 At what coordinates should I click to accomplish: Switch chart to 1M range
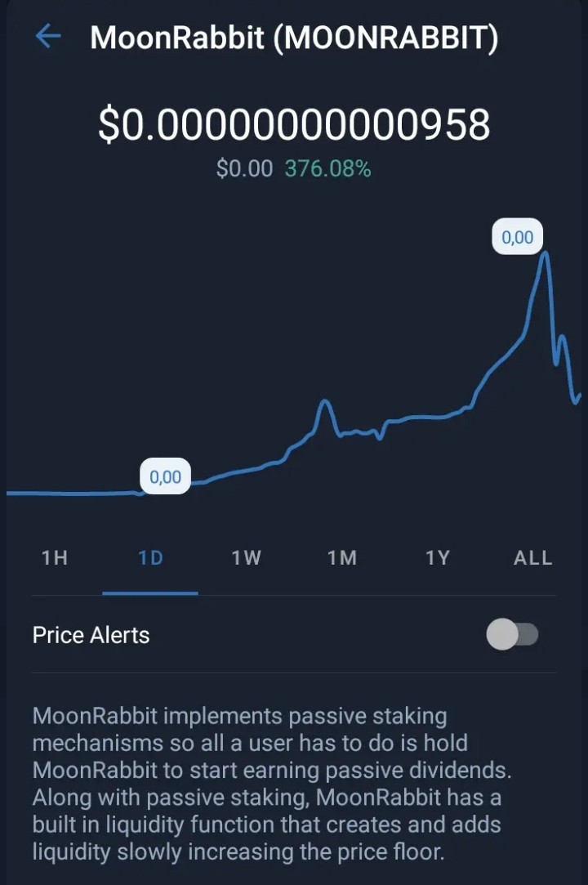[x=342, y=557]
